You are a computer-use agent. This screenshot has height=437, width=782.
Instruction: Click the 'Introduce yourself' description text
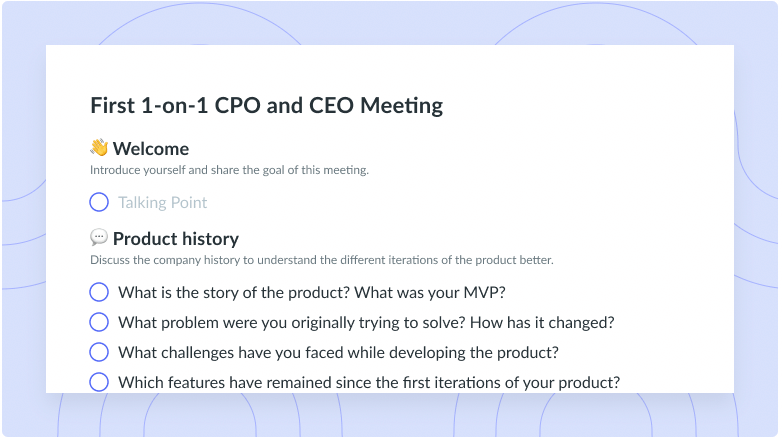(229, 170)
